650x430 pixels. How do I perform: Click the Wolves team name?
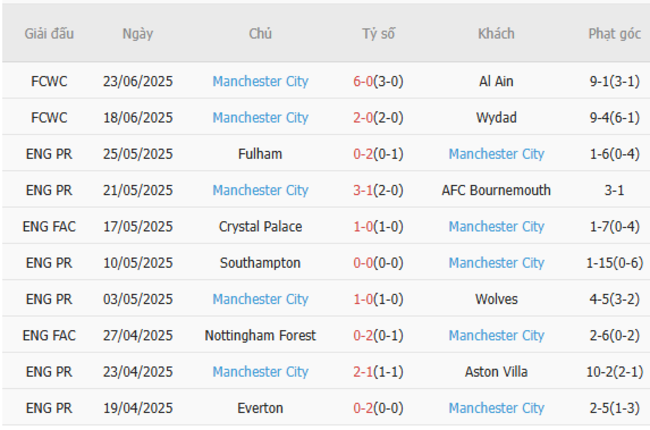point(496,299)
